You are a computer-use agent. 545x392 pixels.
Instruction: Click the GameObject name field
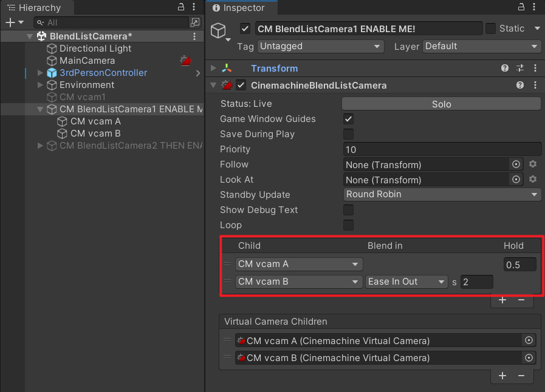point(369,29)
